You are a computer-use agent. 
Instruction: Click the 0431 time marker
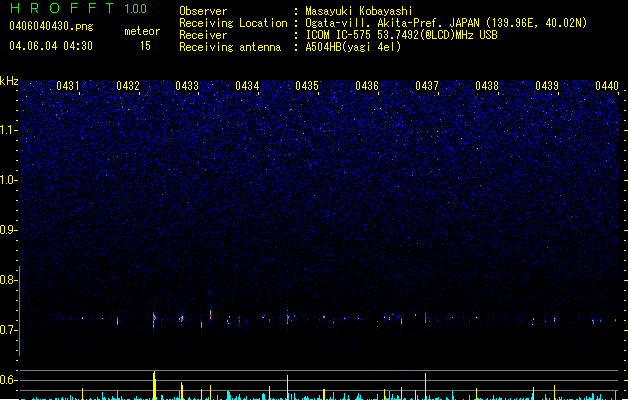click(x=67, y=86)
